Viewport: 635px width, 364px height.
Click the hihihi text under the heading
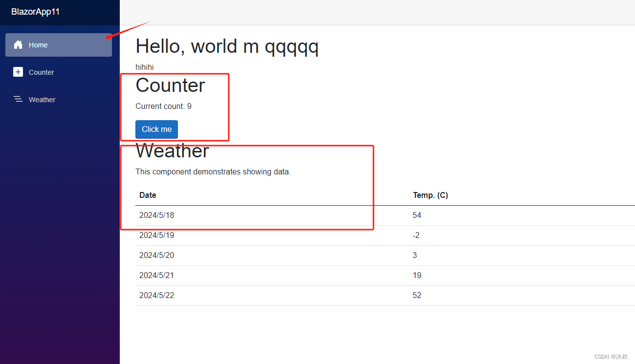(145, 67)
